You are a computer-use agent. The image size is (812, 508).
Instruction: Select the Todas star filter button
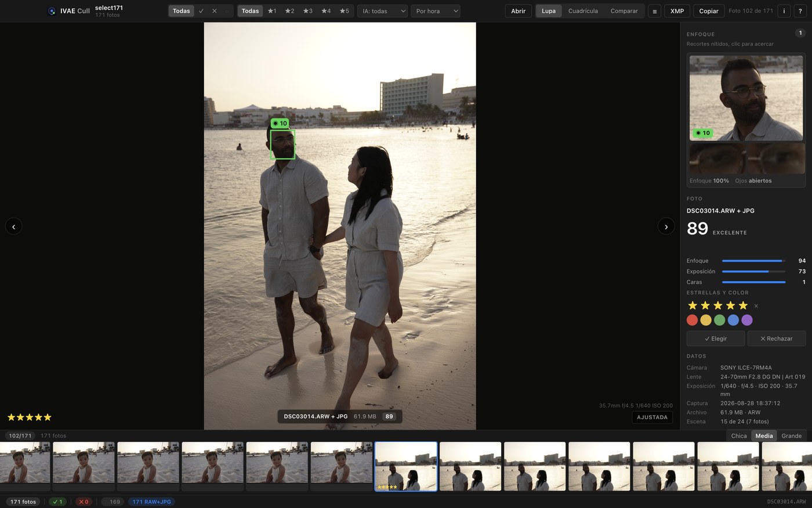[250, 11]
